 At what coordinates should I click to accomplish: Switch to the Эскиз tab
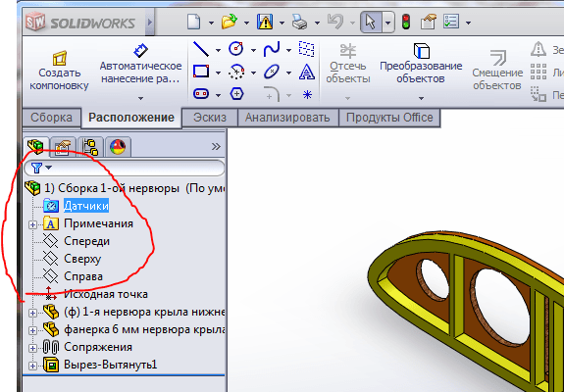(210, 118)
